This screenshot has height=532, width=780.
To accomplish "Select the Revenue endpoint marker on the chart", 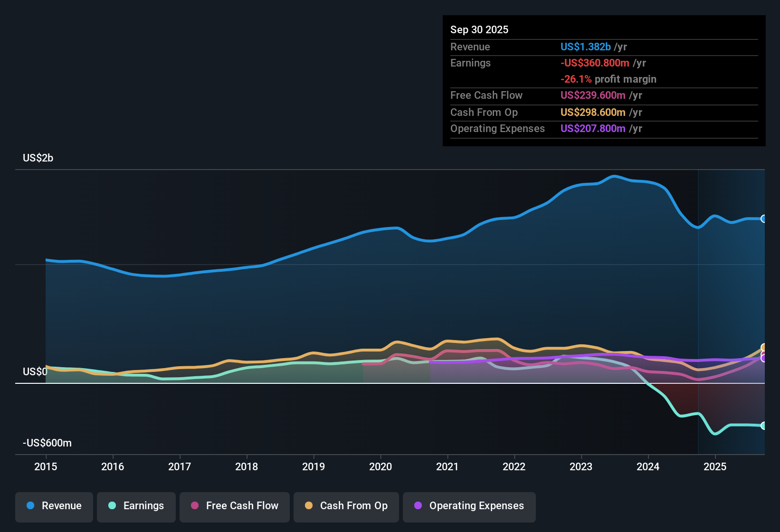I will (764, 218).
